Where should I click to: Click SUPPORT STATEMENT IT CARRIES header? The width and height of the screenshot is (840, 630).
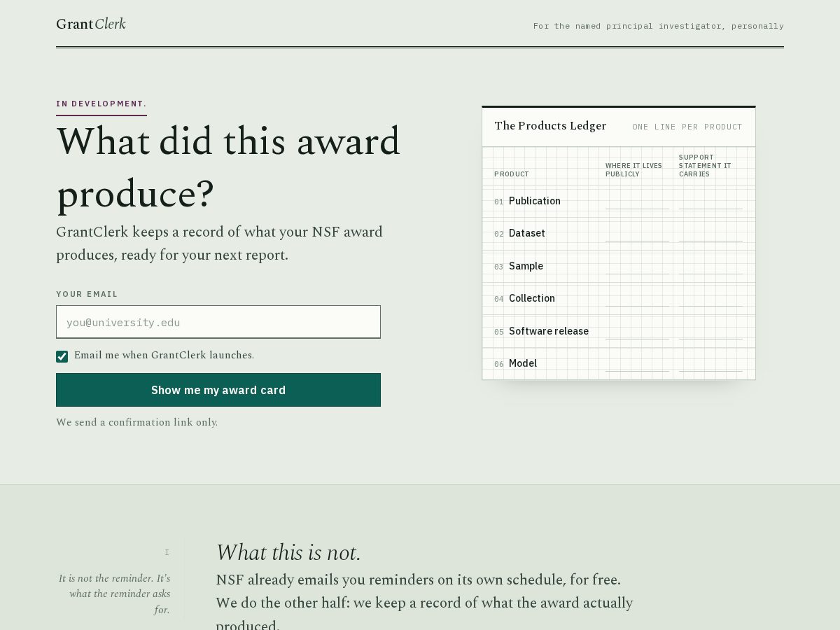click(x=705, y=165)
